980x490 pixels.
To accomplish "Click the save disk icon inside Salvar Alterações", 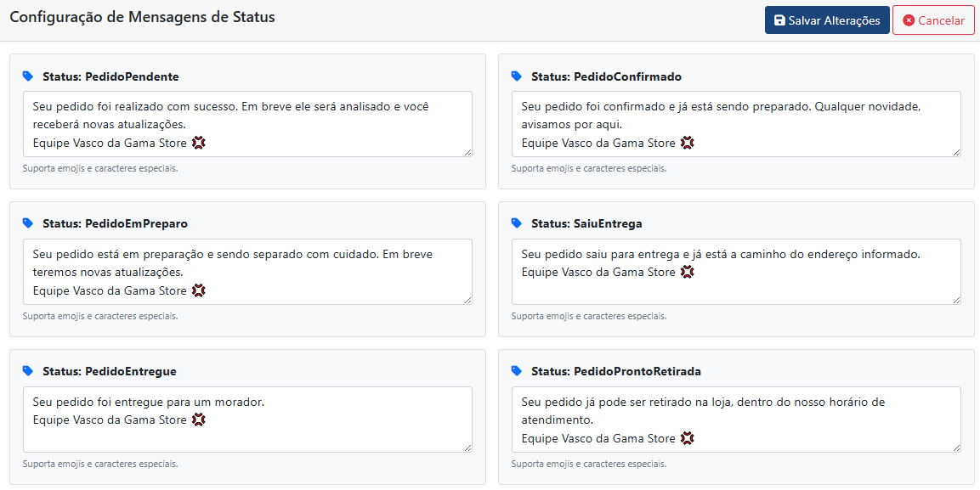I will pos(779,20).
